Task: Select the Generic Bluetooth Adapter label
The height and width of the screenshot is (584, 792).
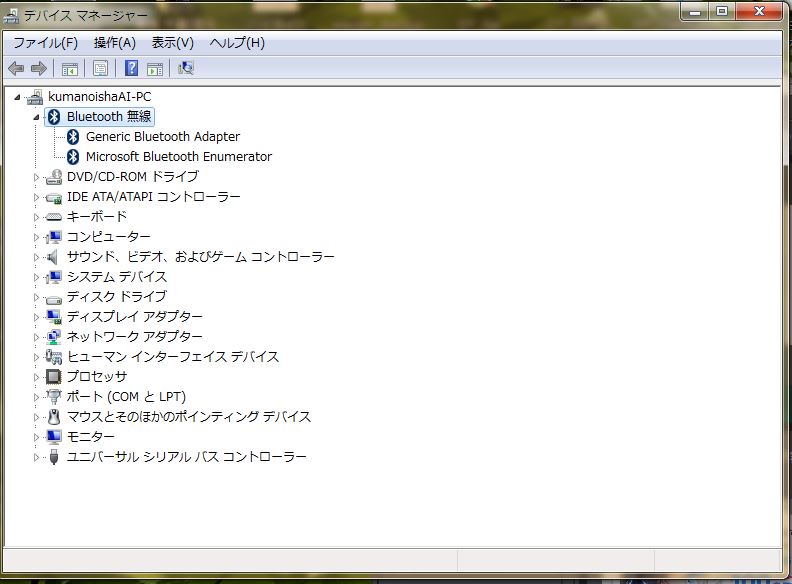Action: pos(163,137)
